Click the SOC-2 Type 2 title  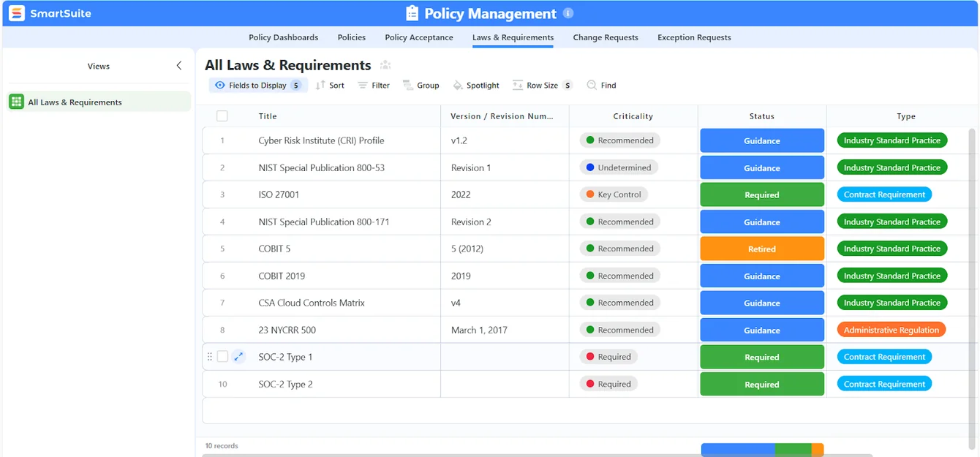285,384
